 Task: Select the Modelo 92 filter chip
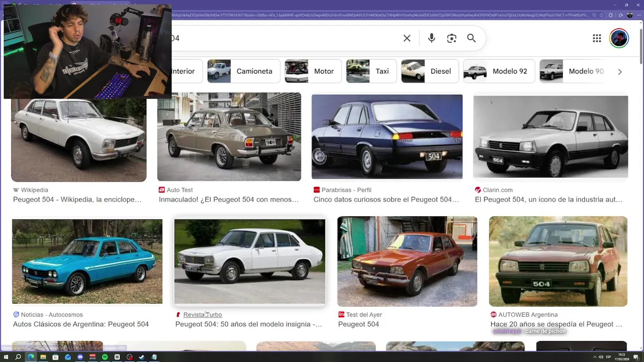(499, 71)
